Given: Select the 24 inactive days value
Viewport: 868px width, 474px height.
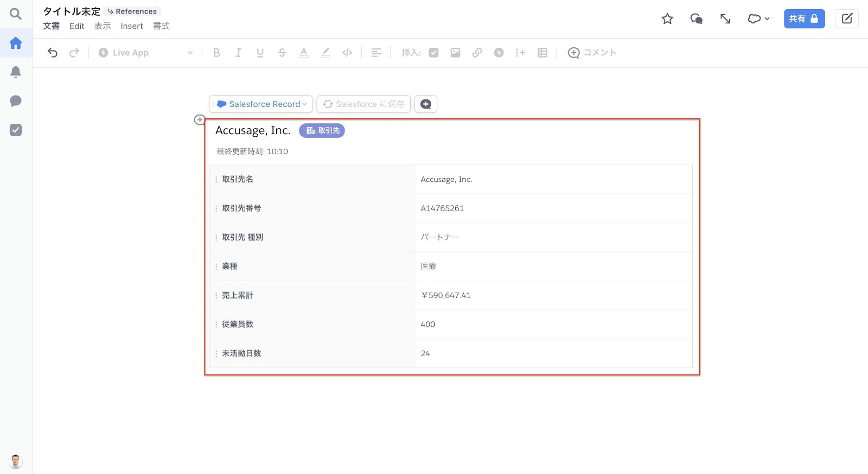Looking at the screenshot, I should (x=425, y=353).
